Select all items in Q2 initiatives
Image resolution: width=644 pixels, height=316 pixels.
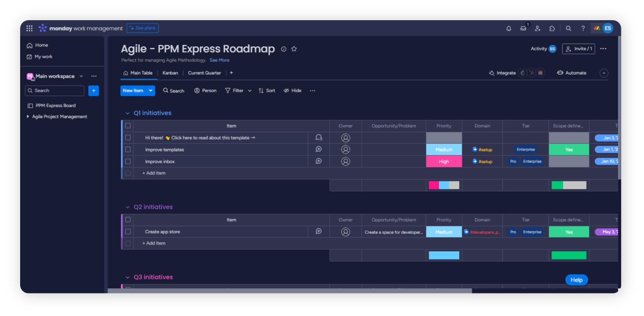128,220
